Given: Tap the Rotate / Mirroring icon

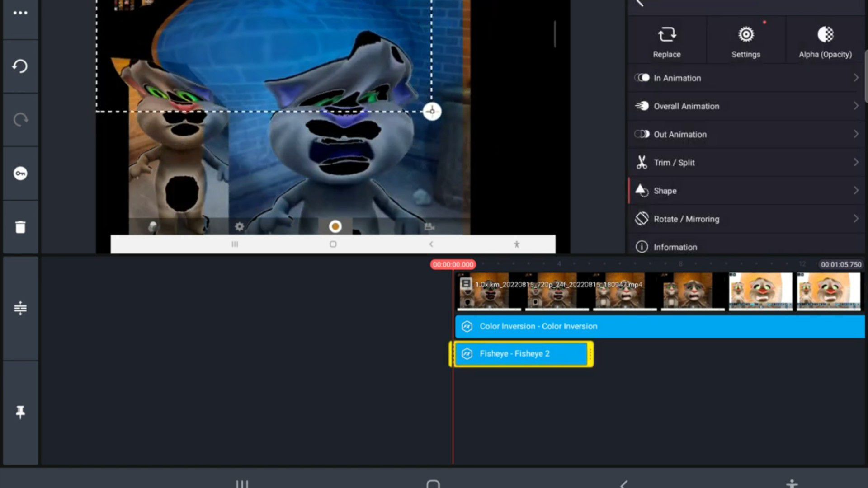Looking at the screenshot, I should (x=642, y=219).
